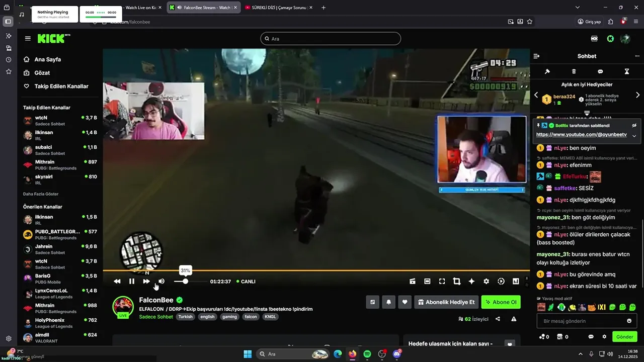Open Ana Sayfa in the sidebar
644x362 pixels.
coord(47,59)
